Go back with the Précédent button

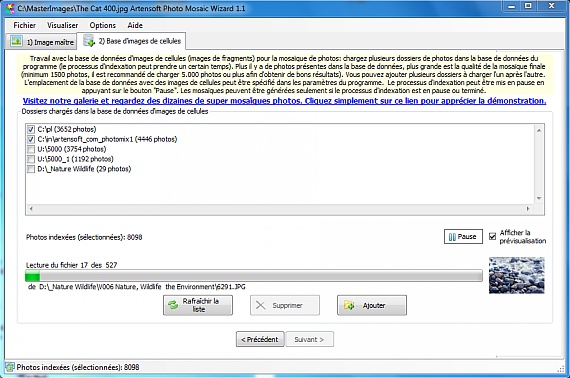(260, 339)
